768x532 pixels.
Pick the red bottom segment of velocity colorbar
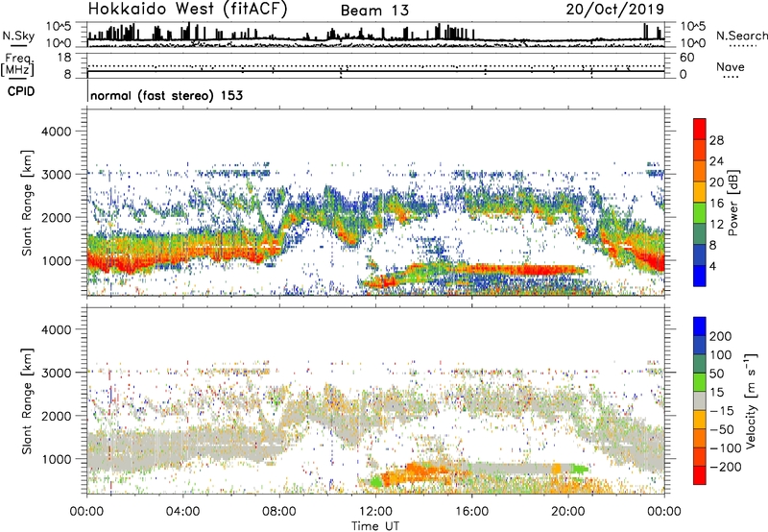[x=700, y=475]
